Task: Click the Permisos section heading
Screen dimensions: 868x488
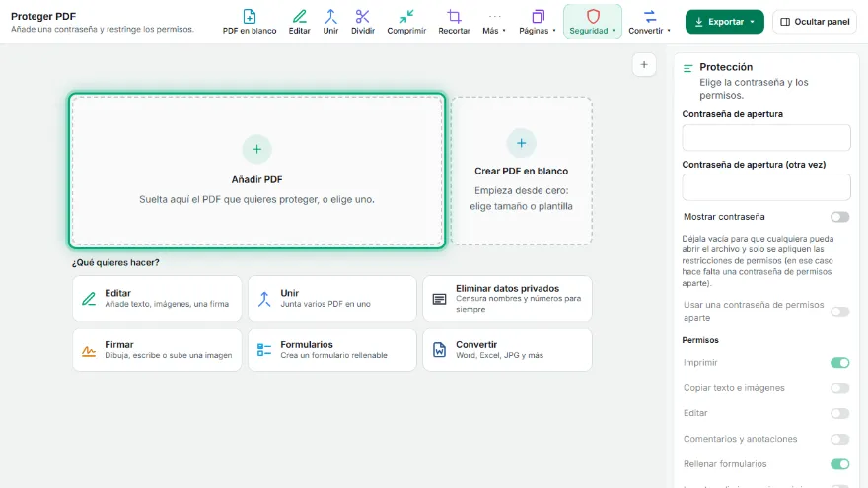Action: click(x=700, y=340)
